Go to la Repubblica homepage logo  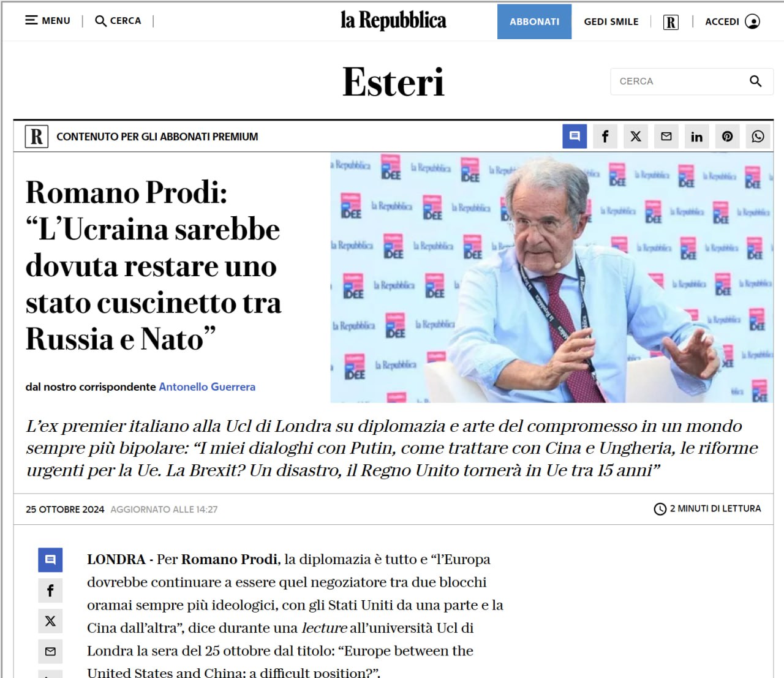[393, 20]
